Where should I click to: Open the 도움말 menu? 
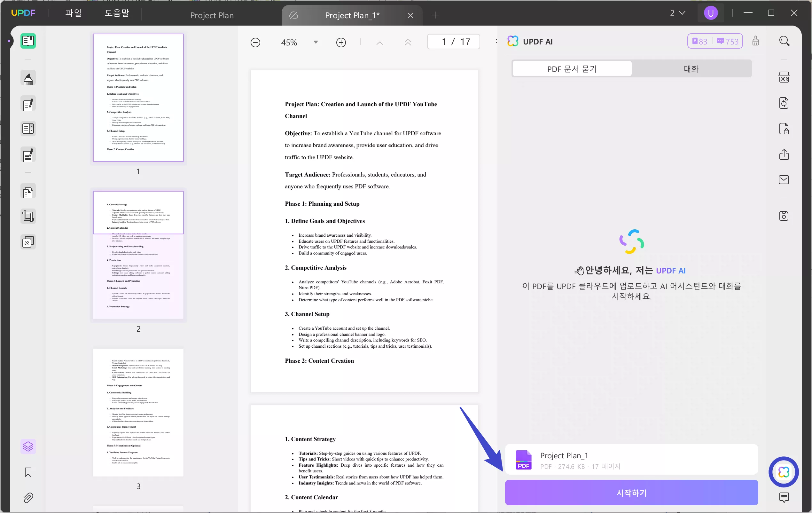click(x=117, y=13)
